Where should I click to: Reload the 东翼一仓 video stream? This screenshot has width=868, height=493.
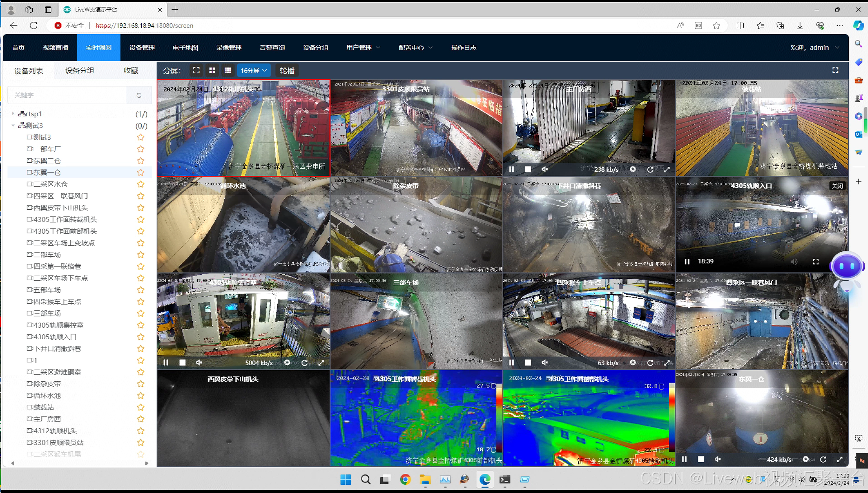tap(823, 459)
